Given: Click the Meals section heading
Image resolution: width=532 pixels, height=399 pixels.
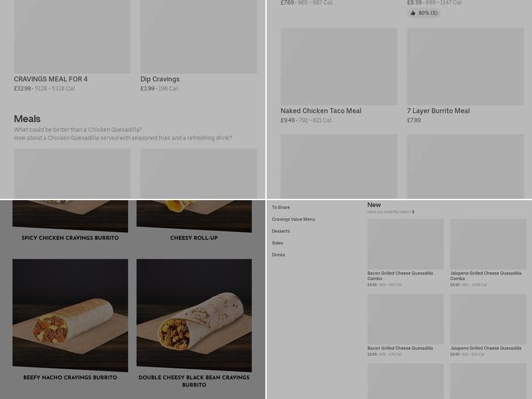Looking at the screenshot, I should [27, 119].
